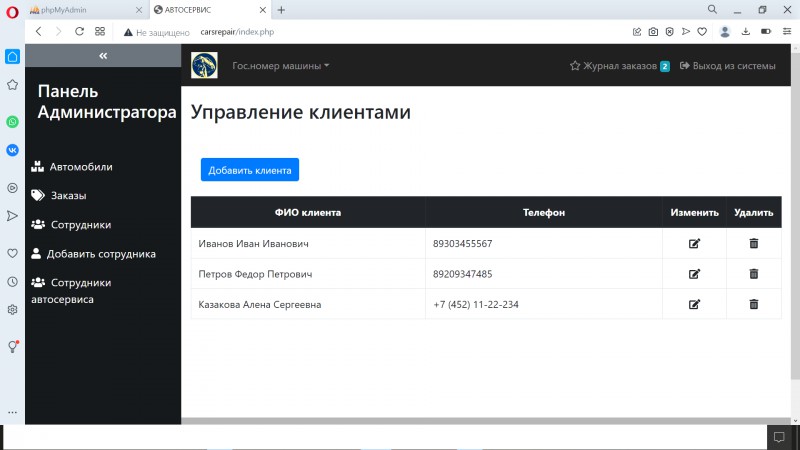Edit client Петров Федор Петрович
The image size is (800, 450).
694,274
